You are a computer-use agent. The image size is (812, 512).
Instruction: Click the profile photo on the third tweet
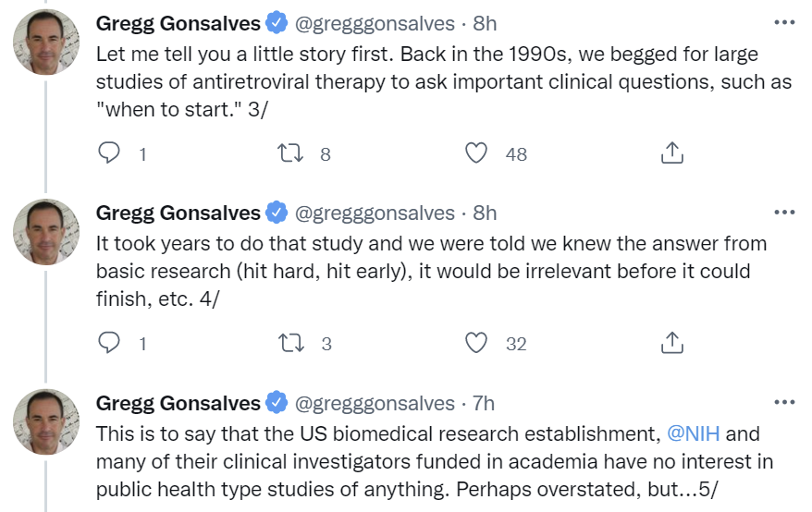tap(46, 422)
